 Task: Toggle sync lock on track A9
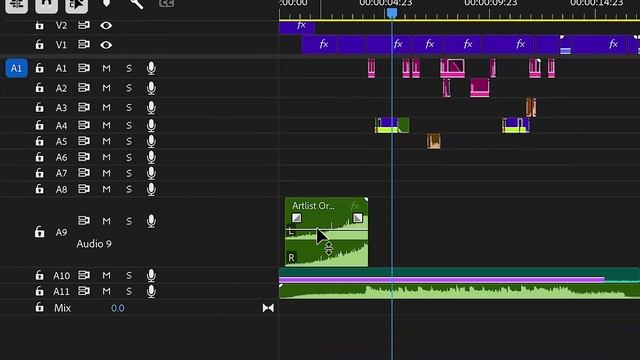click(x=84, y=221)
